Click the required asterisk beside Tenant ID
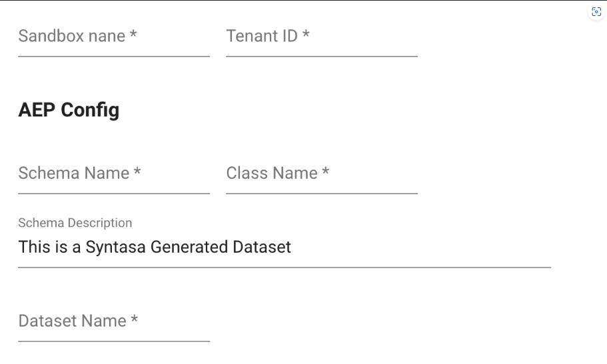Screen dimensions: 607x364 tap(306, 35)
